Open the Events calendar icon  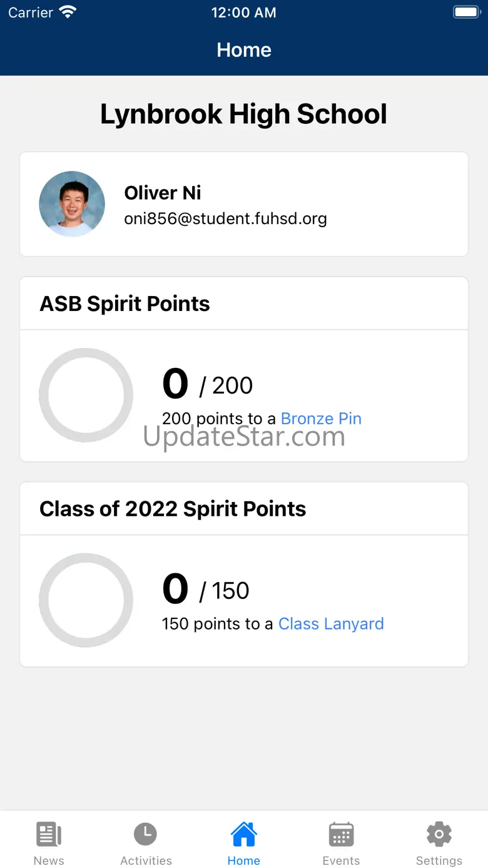pos(341,834)
